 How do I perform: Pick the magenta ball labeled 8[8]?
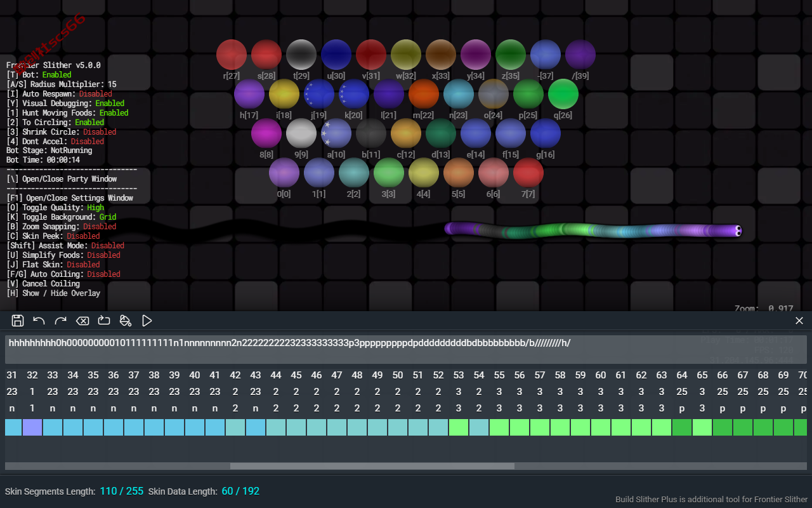click(x=266, y=133)
